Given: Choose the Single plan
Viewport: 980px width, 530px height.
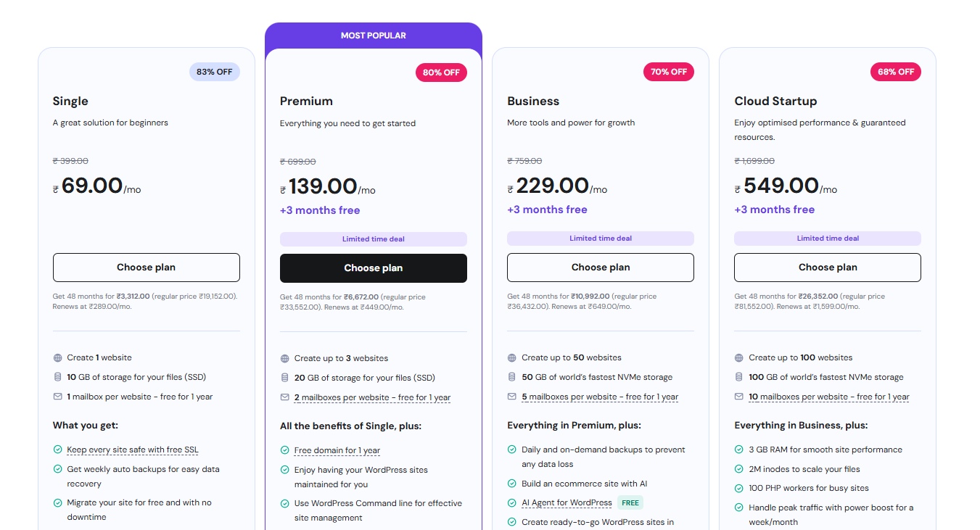Looking at the screenshot, I should click(146, 268).
